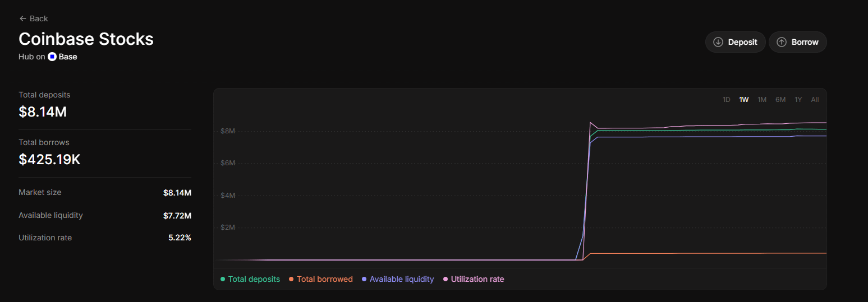868x302 pixels.
Task: Set chart range to 1Y
Action: coord(798,100)
